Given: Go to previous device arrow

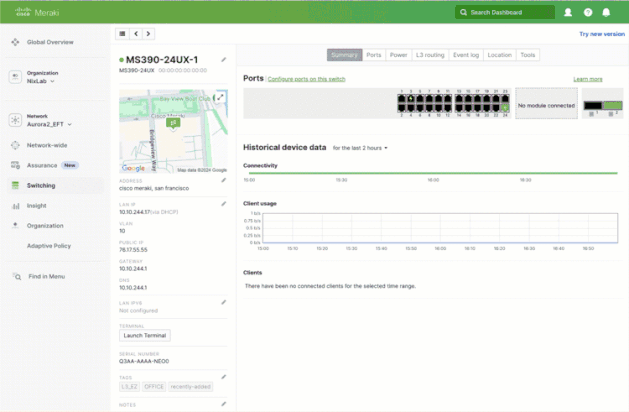Looking at the screenshot, I should pos(137,34).
